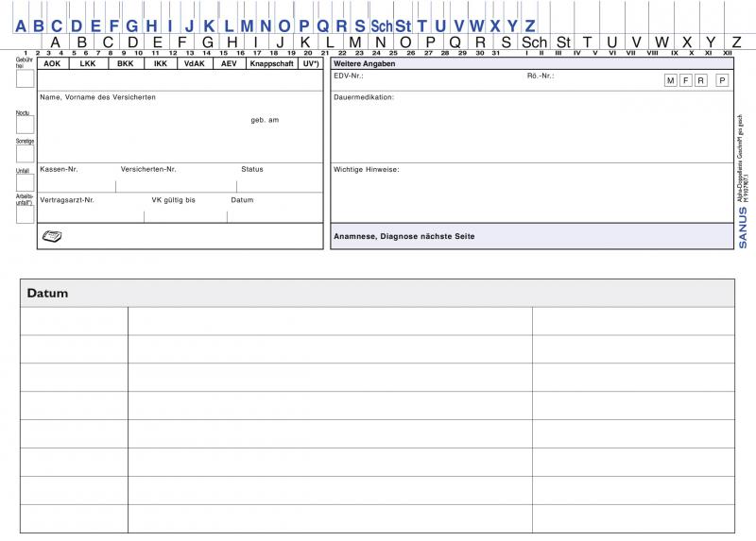Mark the Unfall checkbox
The image size is (756, 541).
tap(25, 183)
